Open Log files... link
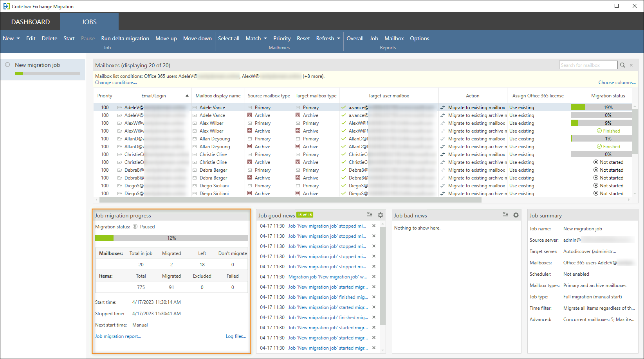The image size is (644, 359). pyautogui.click(x=236, y=336)
